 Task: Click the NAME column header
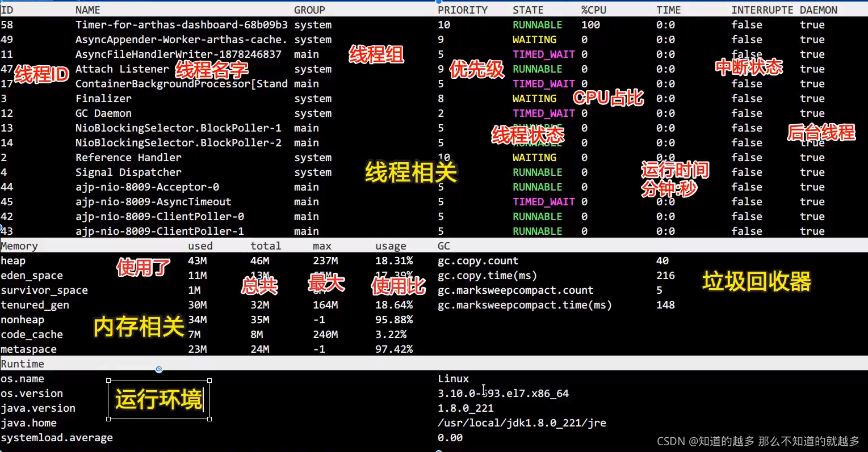pyautogui.click(x=87, y=10)
